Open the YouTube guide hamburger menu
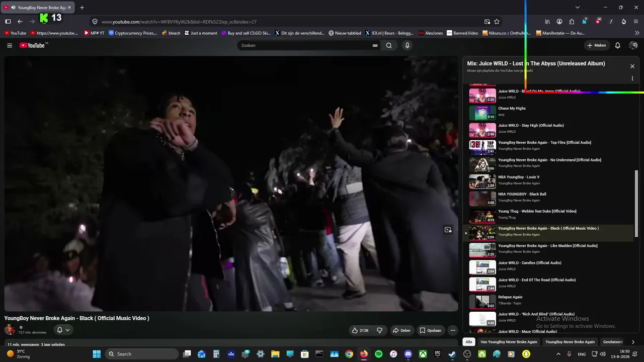 pos(10,45)
